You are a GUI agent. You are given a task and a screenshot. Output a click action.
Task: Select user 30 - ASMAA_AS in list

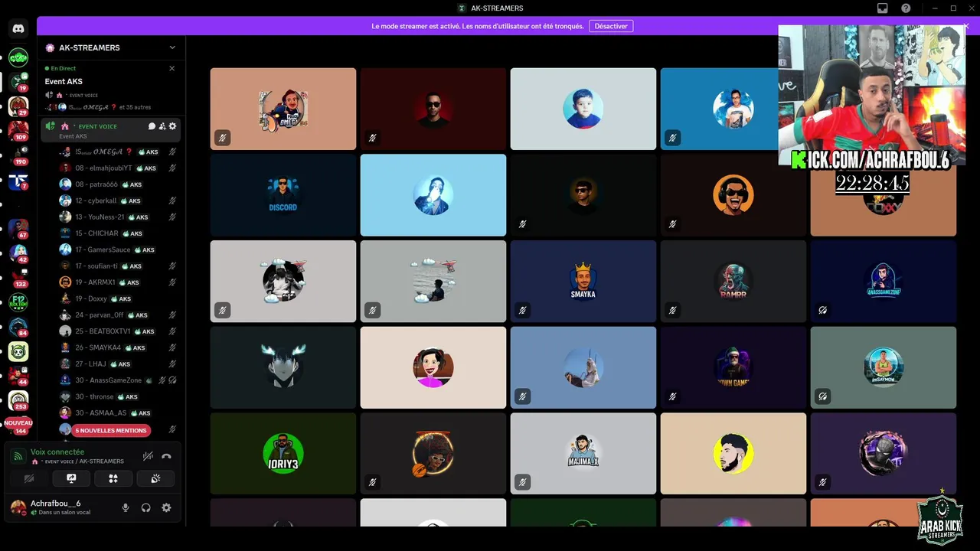pos(118,413)
